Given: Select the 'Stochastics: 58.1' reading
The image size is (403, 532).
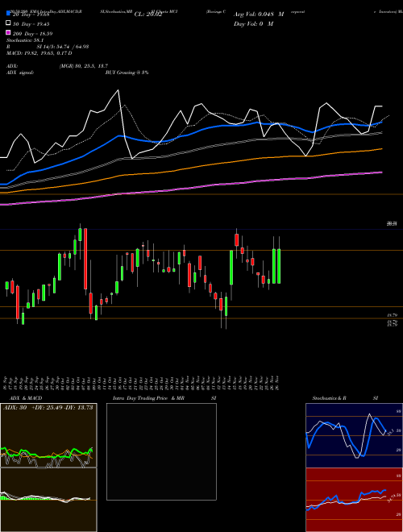Looking at the screenshot, I should tap(23, 40).
